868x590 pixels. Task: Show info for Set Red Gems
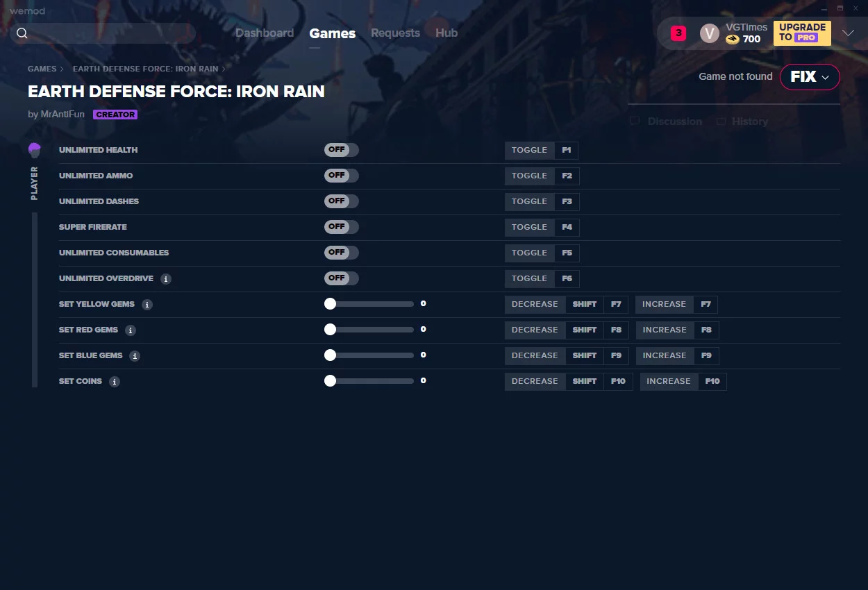coord(131,330)
